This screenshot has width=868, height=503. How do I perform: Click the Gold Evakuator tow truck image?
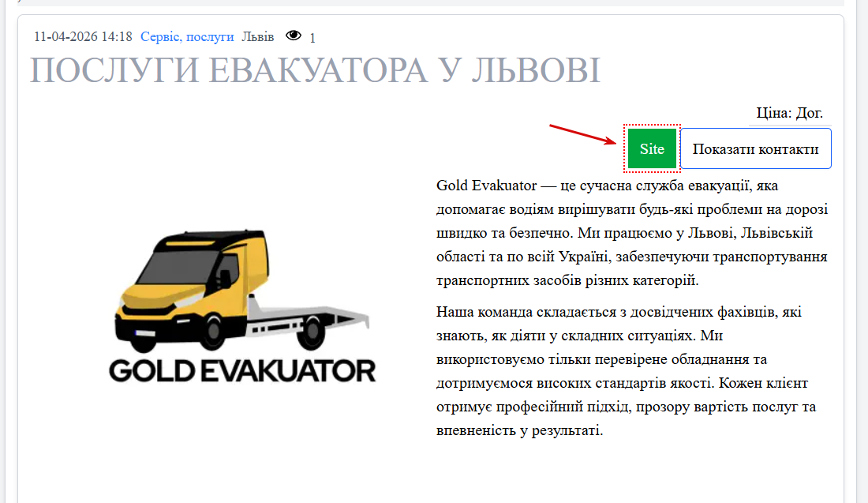tap(242, 306)
